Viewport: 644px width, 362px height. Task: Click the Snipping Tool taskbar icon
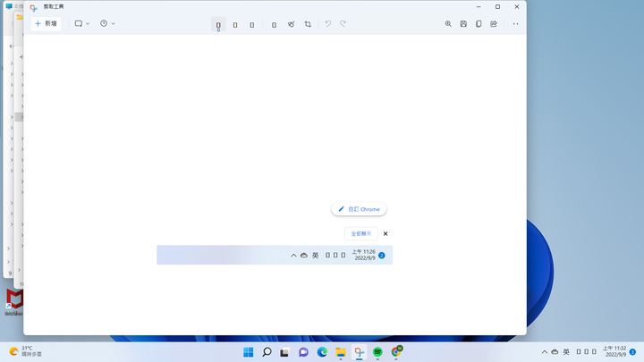click(x=359, y=352)
